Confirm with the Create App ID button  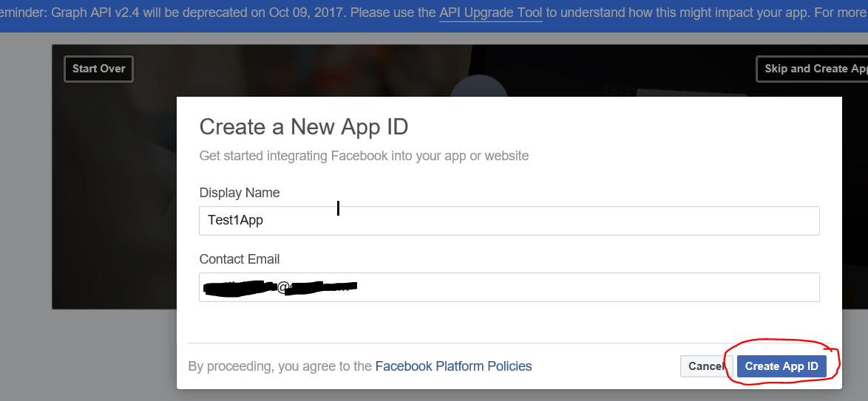point(781,366)
